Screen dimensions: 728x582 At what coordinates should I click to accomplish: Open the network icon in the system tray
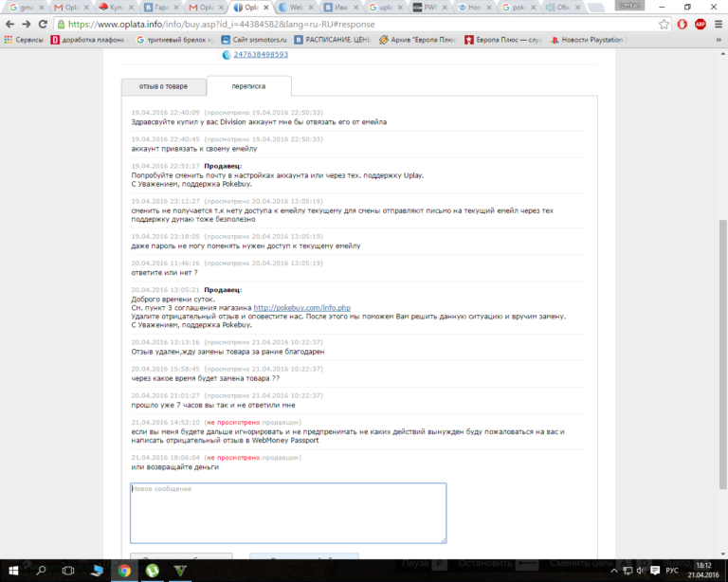(x=628, y=571)
